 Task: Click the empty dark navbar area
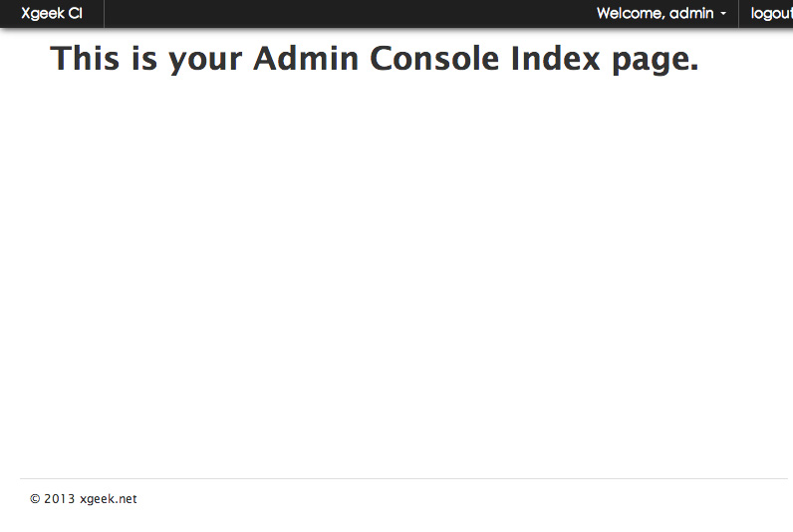click(x=349, y=14)
